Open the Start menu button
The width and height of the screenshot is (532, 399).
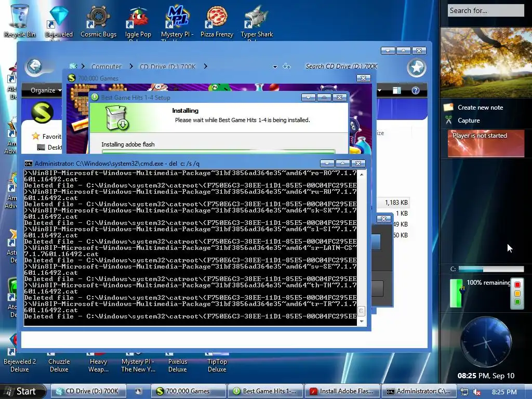pyautogui.click(x=23, y=391)
